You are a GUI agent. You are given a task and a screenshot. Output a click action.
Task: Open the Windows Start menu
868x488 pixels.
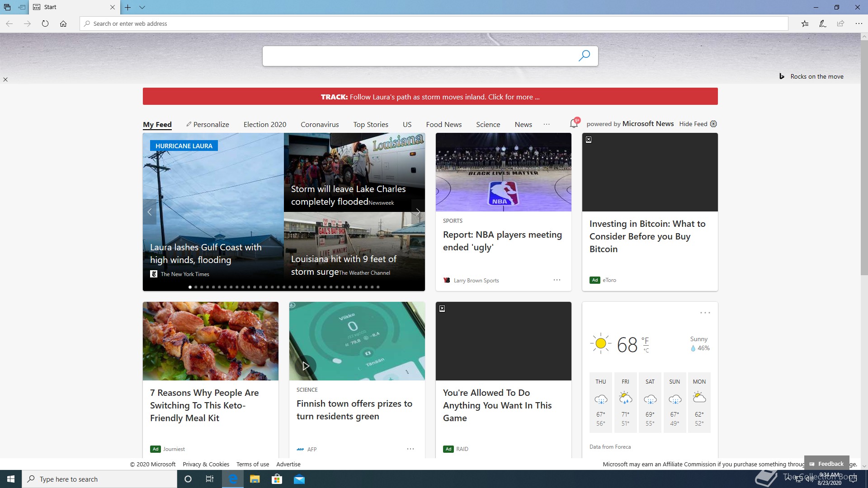(x=11, y=479)
